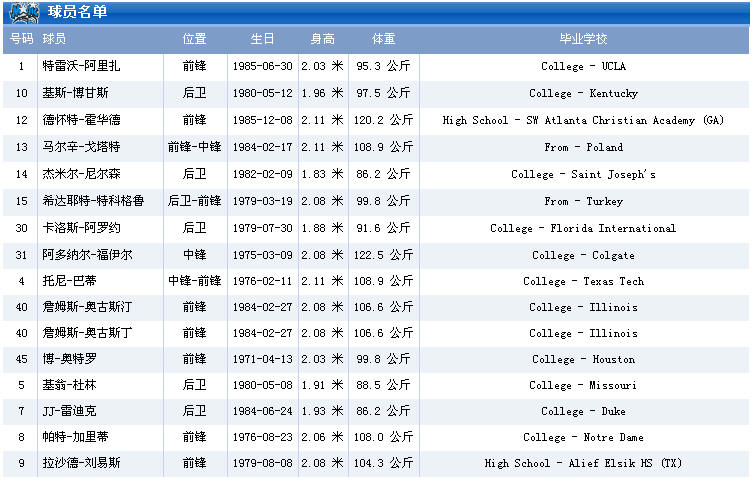753x496 pixels.
Task: Click player name 马尔辛-戈塔特
Action: 81,146
